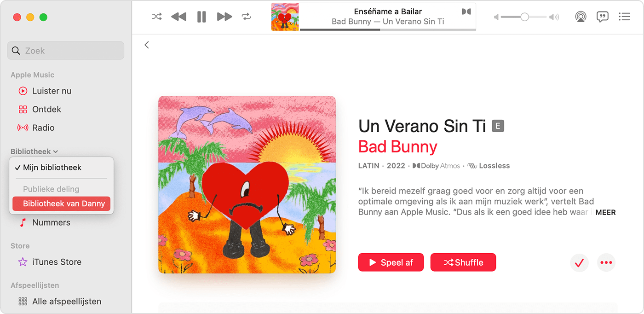Click the Zoek search field
Image resolution: width=644 pixels, height=314 pixels.
(x=66, y=51)
